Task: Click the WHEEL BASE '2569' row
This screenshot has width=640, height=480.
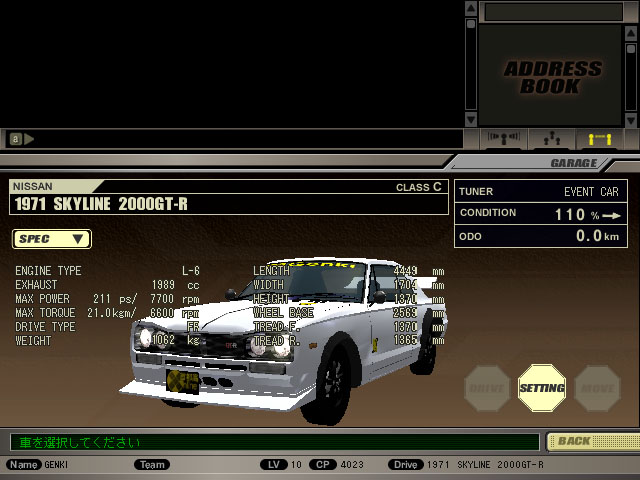Action: (349, 313)
